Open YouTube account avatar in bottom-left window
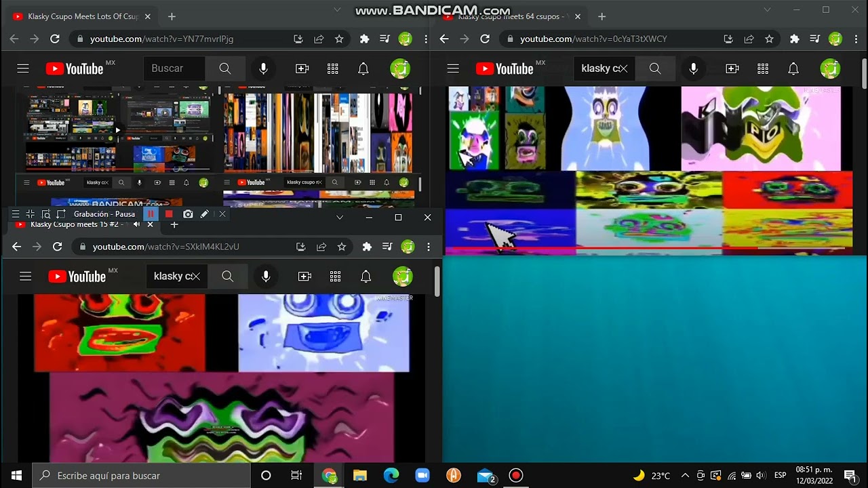 pos(403,276)
